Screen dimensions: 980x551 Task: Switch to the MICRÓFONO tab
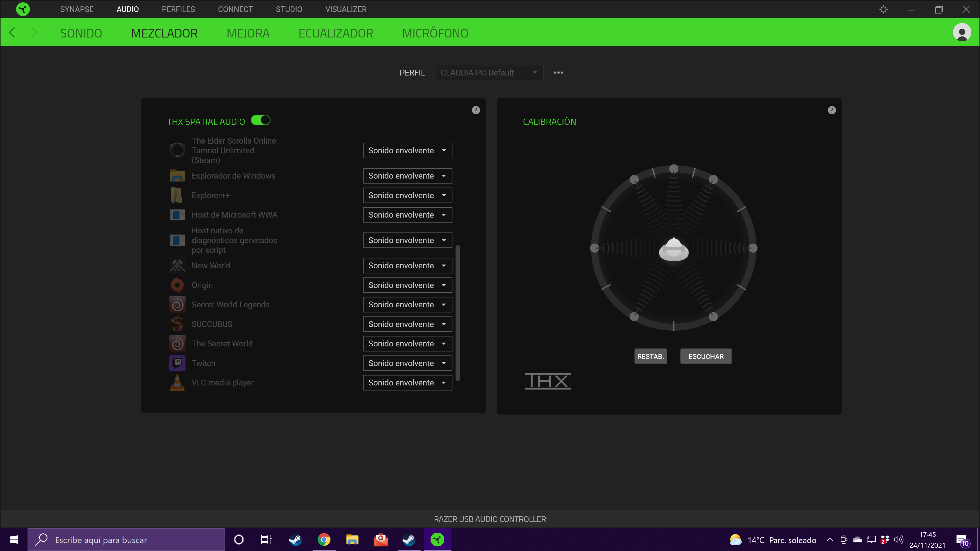(435, 33)
